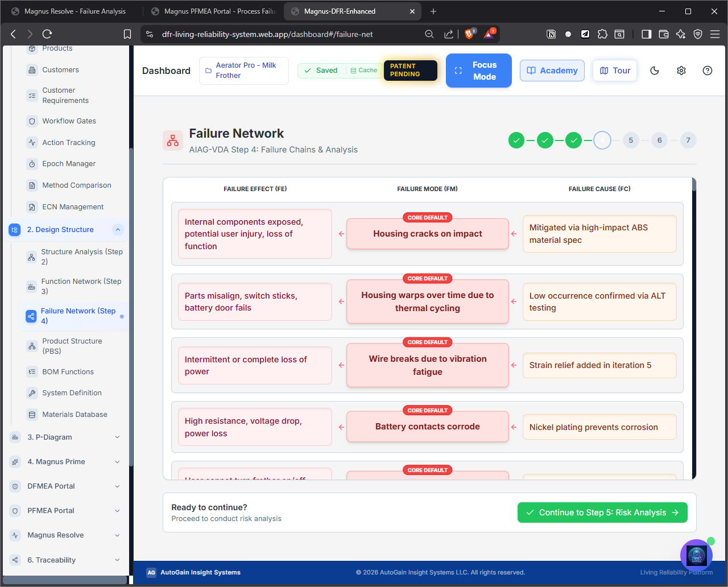Open Materials Database menu item
This screenshot has height=587, width=728.
click(75, 415)
